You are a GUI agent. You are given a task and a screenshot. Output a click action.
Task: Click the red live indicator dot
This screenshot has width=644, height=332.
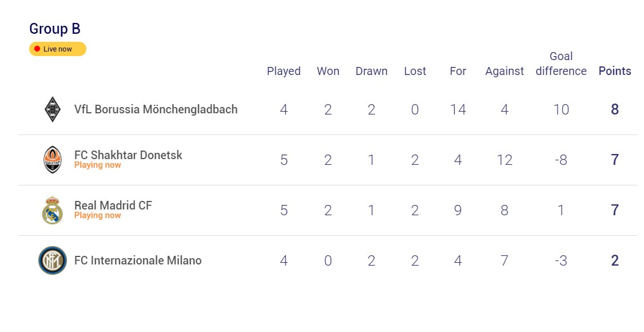(37, 49)
